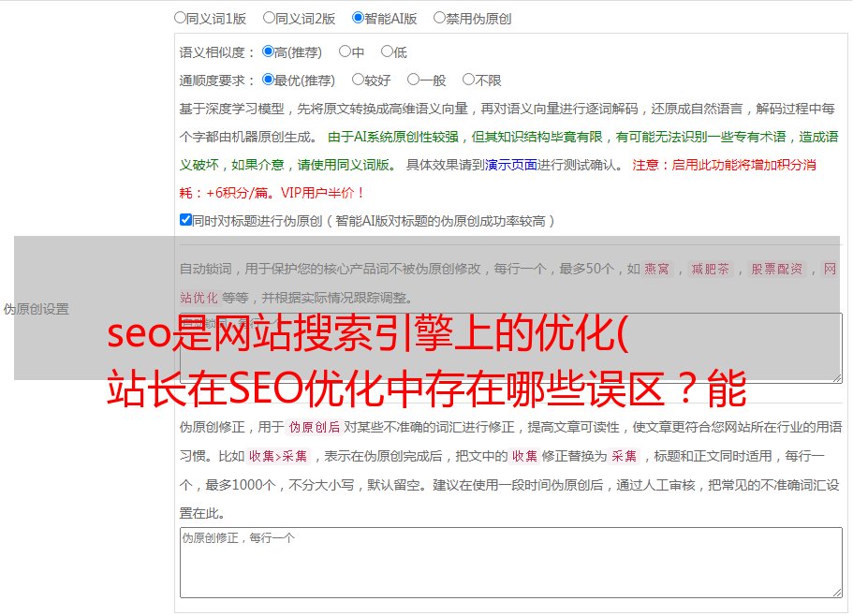853x616 pixels.
Task: Click the 收集>采集 example tag
Action: (278, 456)
